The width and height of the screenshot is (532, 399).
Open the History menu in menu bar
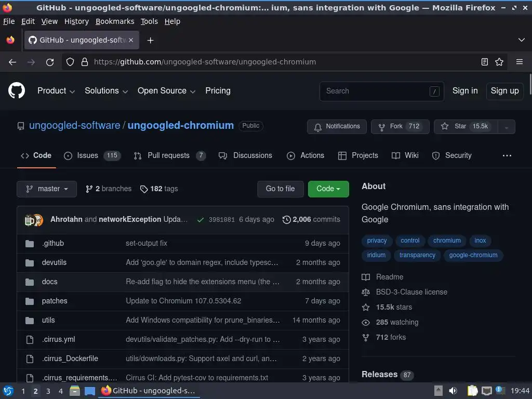click(x=76, y=21)
